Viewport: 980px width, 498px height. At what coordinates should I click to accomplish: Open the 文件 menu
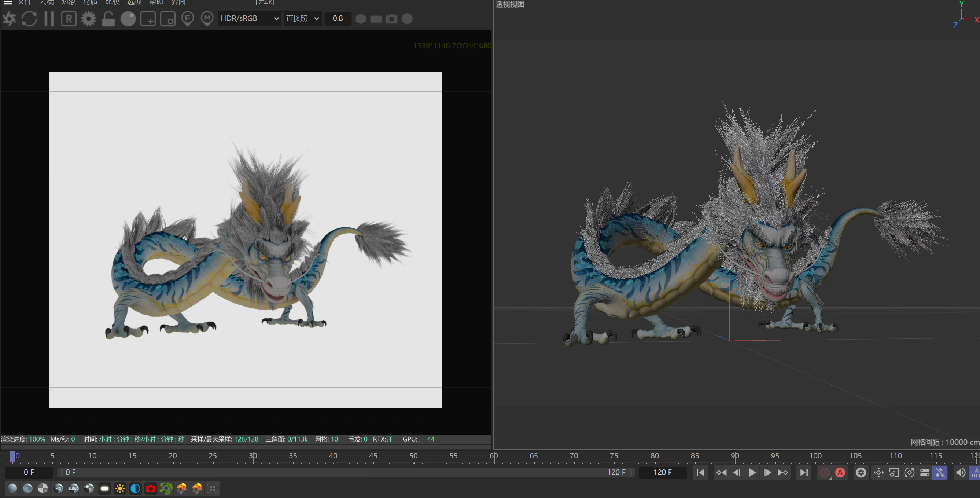[x=25, y=2]
